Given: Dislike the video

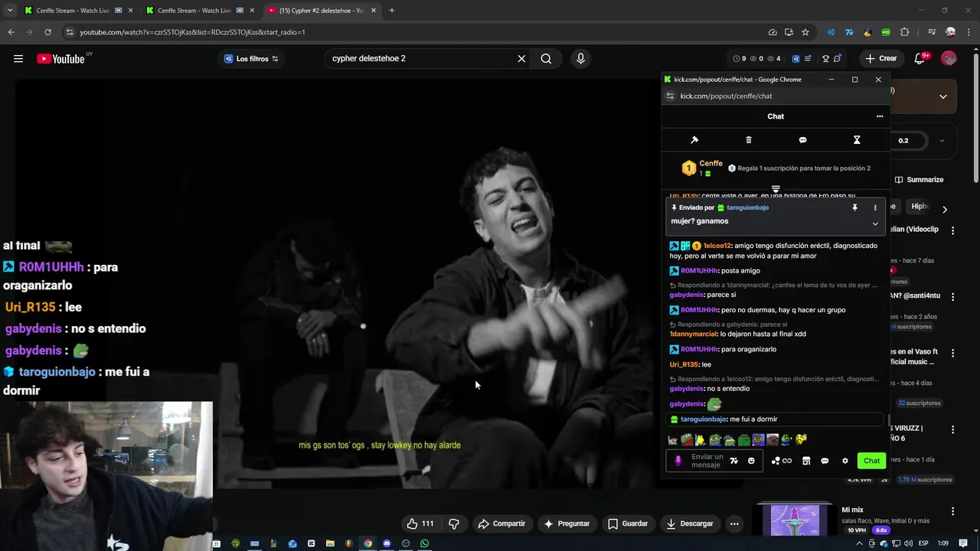Looking at the screenshot, I should (x=454, y=523).
